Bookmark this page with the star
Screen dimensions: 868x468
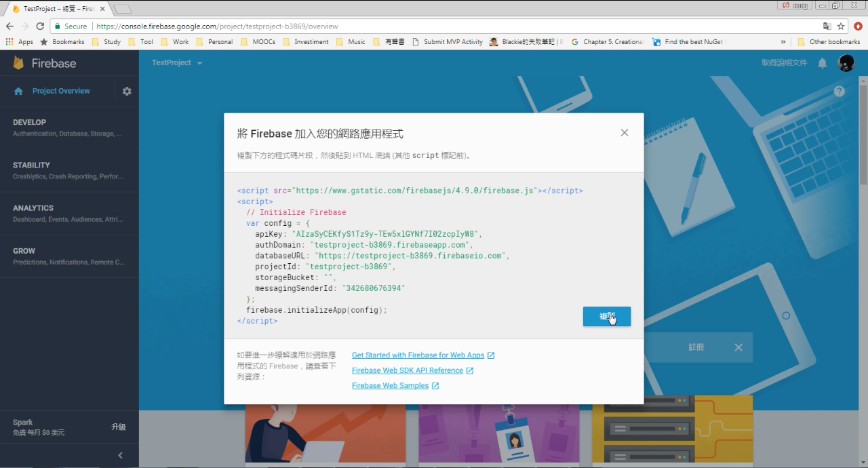click(841, 26)
